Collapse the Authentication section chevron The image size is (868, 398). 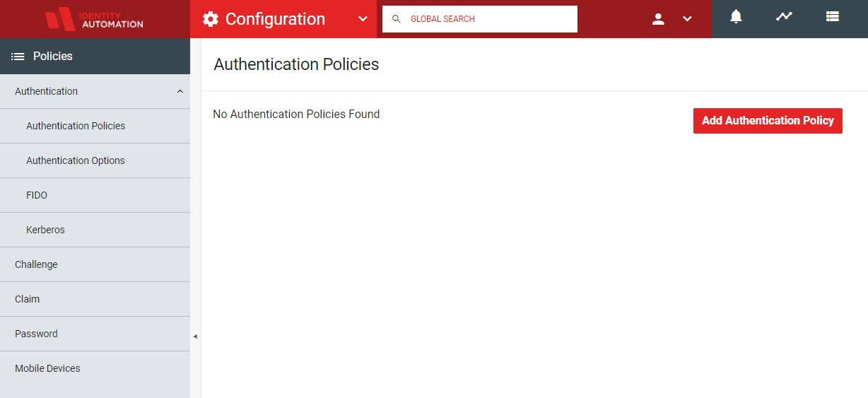tap(180, 91)
